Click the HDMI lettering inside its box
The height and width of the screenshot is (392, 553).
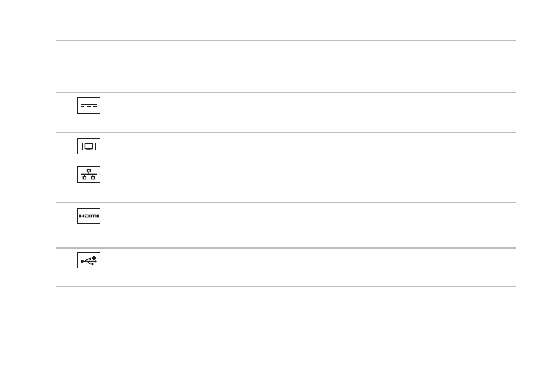89,216
